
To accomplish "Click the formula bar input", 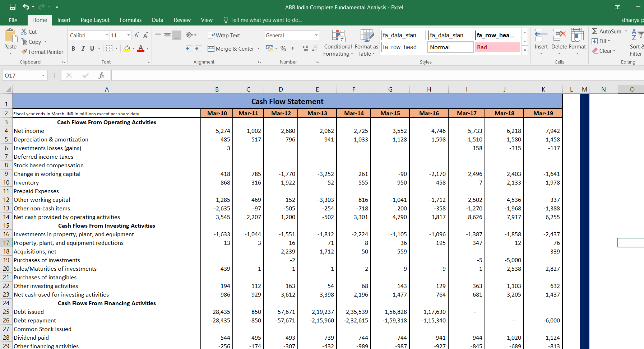I will pyautogui.click(x=377, y=75).
